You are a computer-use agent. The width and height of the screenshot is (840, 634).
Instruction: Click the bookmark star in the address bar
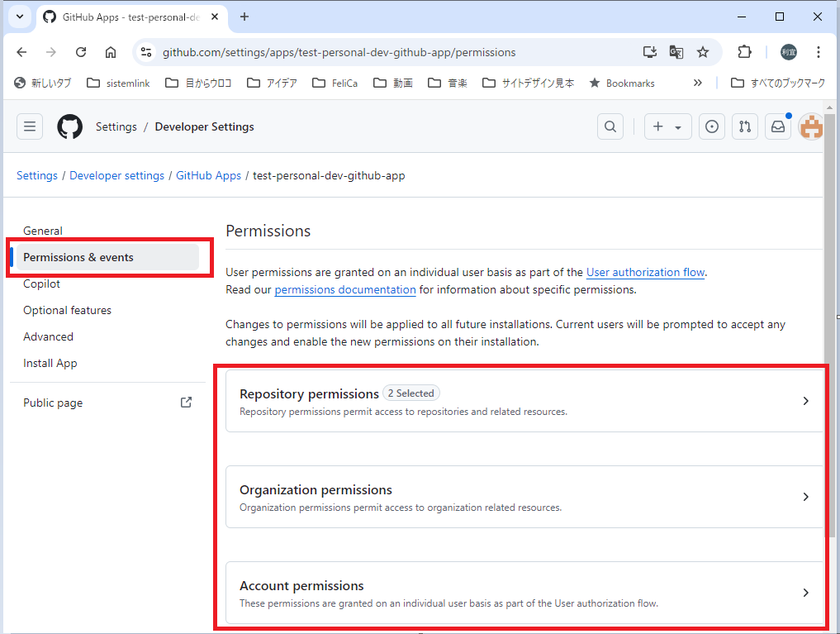click(703, 51)
